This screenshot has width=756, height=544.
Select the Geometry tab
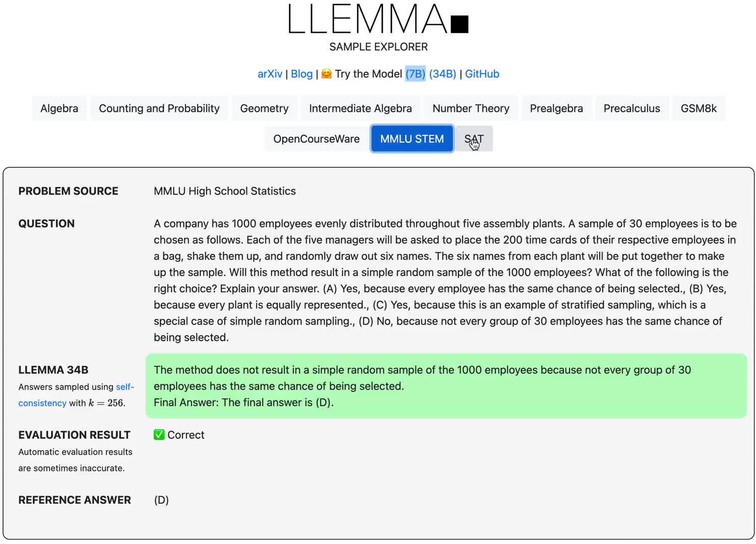tap(264, 108)
